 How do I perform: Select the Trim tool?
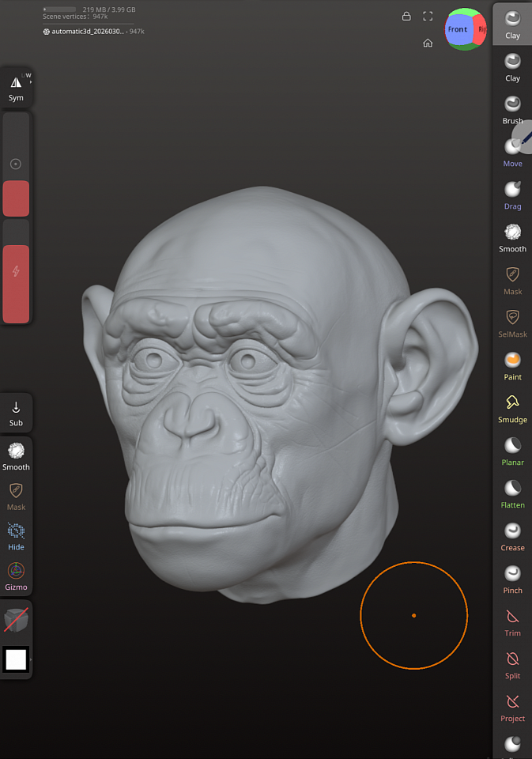[x=512, y=621]
